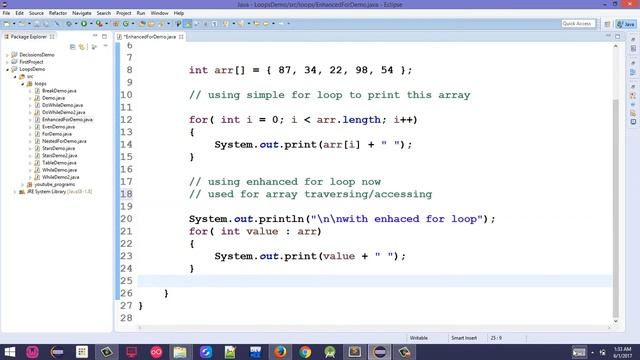
Task: Maximize the editor area
Action: pos(618,37)
